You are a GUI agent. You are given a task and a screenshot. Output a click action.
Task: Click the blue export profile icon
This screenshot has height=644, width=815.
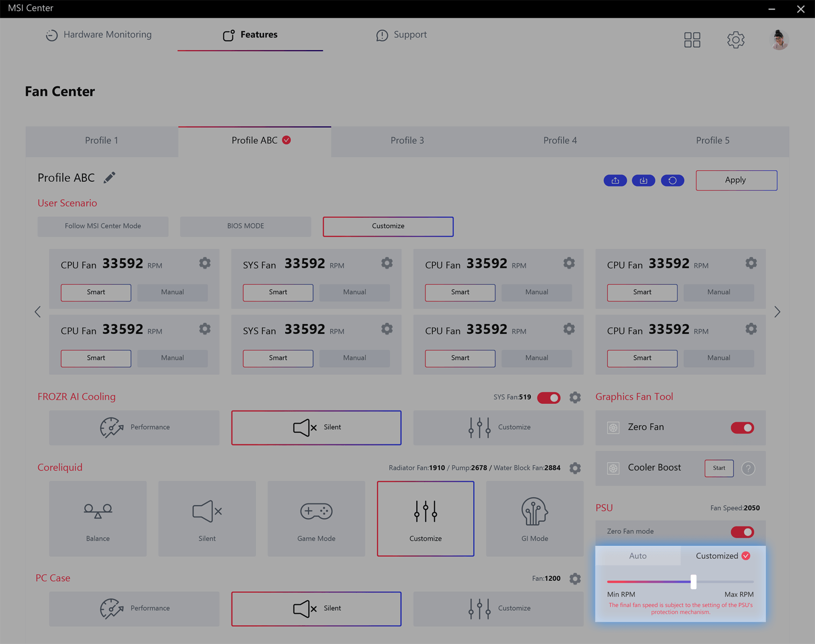(x=615, y=180)
